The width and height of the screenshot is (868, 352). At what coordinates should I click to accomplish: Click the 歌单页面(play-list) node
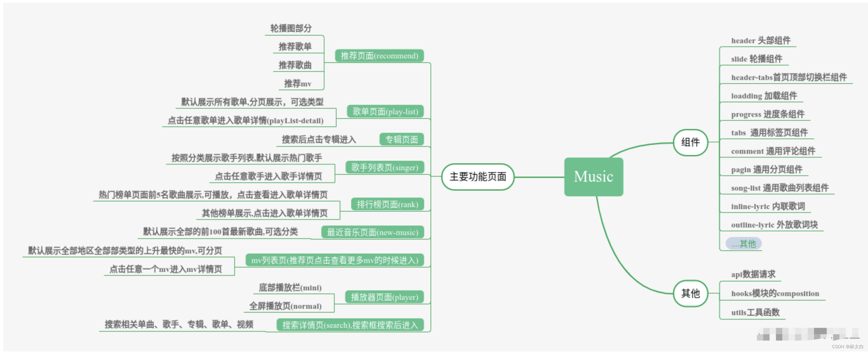(x=385, y=112)
